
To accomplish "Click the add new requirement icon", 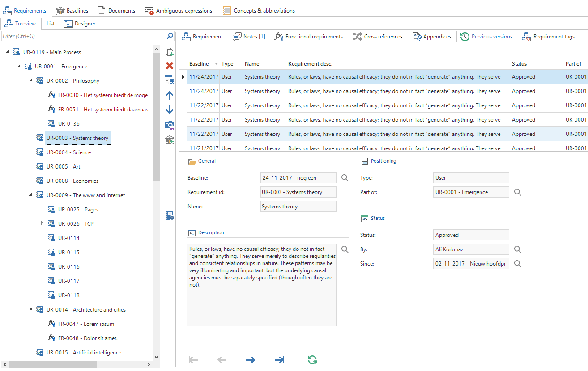I will coord(170,52).
